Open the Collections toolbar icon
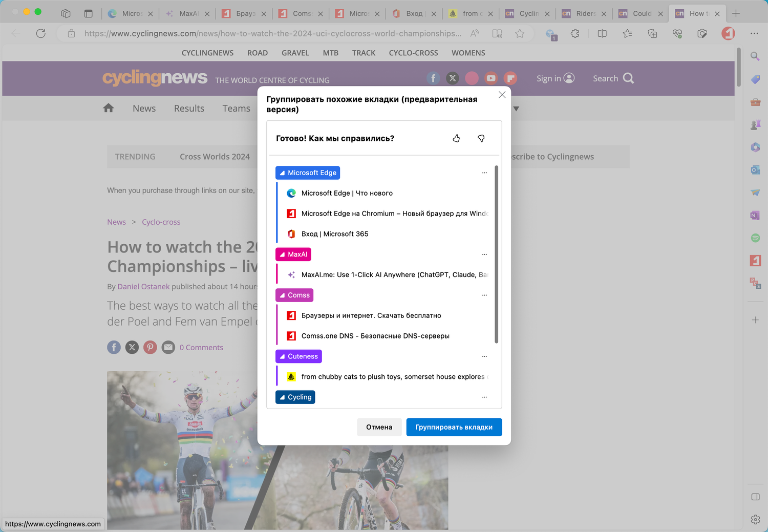 pos(652,34)
